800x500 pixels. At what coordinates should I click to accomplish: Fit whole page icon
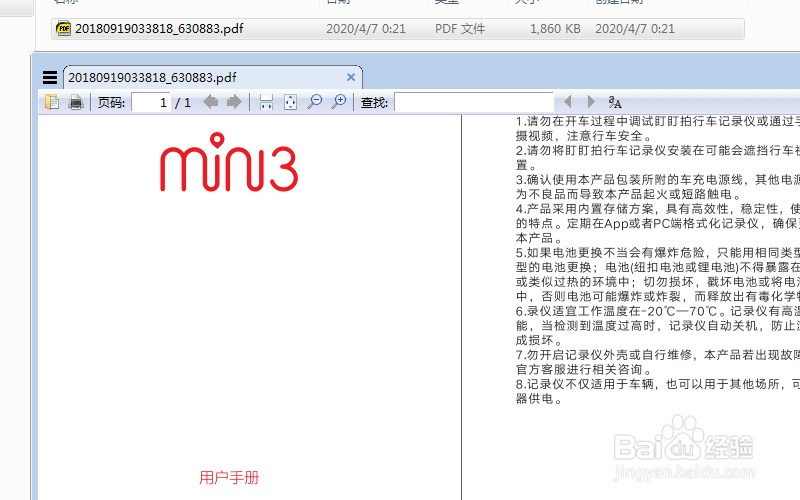[290, 102]
